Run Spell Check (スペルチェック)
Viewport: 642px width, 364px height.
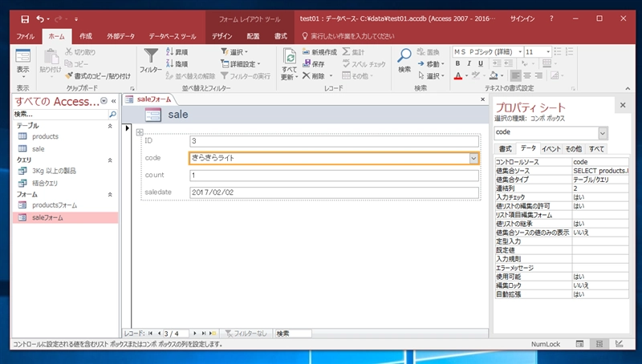click(x=364, y=64)
